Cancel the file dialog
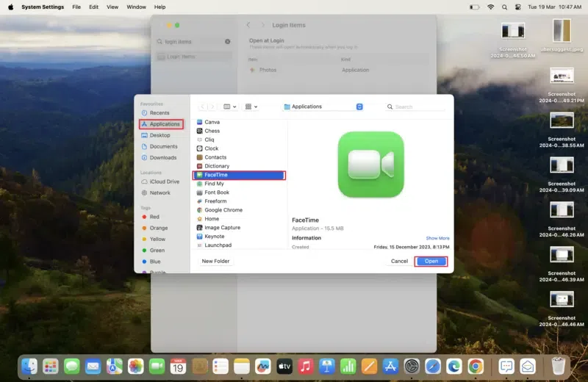The height and width of the screenshot is (382, 588). point(399,262)
